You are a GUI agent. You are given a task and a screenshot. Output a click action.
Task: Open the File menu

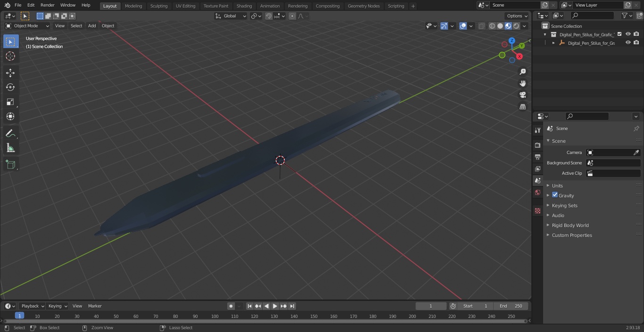pos(18,5)
